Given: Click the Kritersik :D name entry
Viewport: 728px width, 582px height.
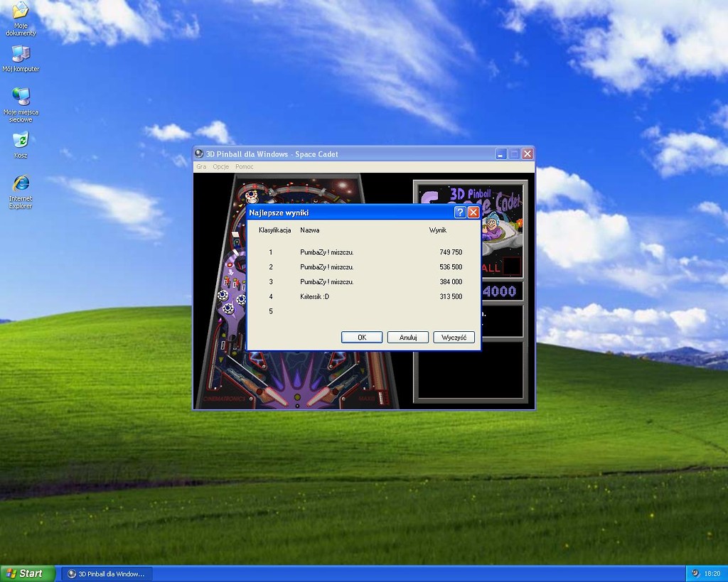Looking at the screenshot, I should 314,296.
